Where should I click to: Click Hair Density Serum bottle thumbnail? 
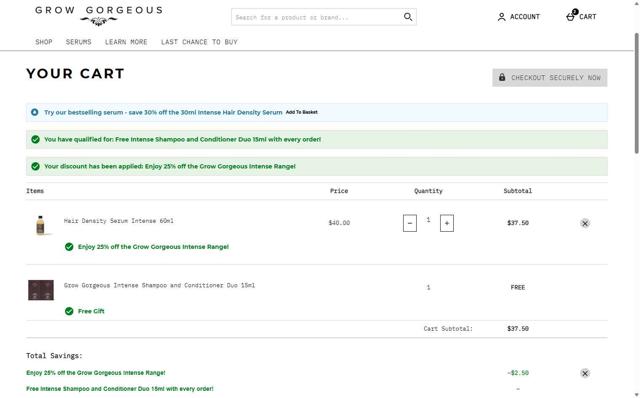pyautogui.click(x=40, y=225)
